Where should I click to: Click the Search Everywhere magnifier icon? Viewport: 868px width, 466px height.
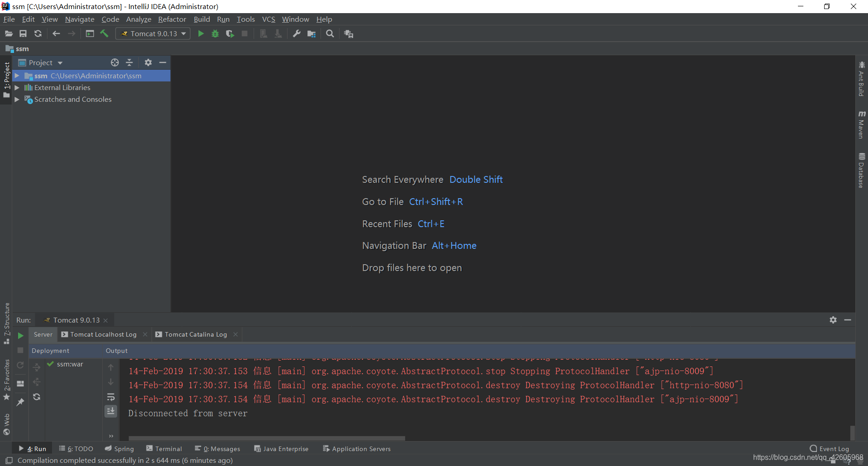click(330, 33)
